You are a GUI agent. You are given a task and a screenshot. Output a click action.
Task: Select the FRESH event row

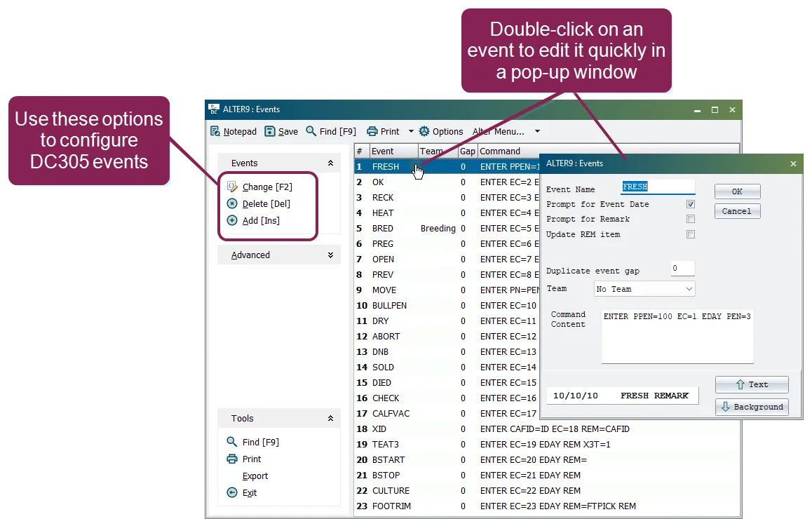point(447,167)
